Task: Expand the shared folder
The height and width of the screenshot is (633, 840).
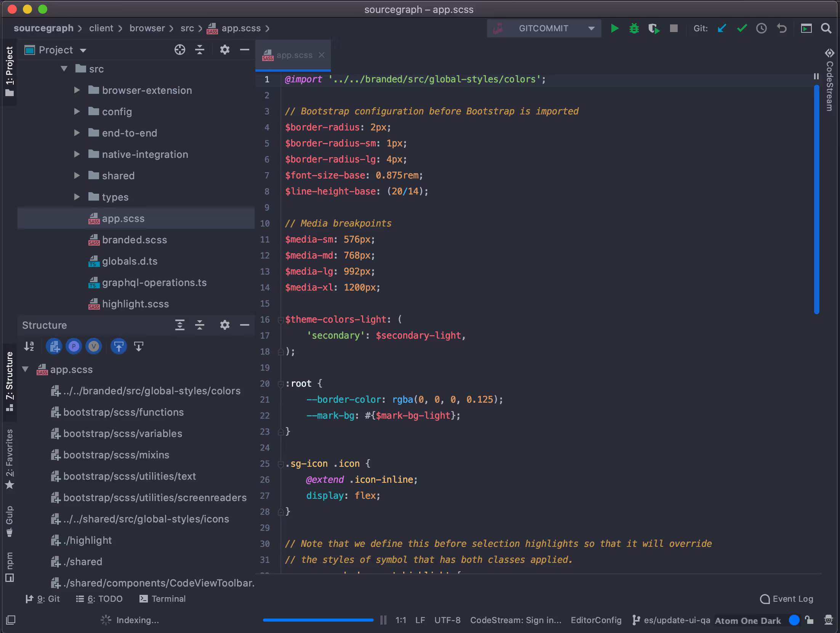Action: pos(77,176)
